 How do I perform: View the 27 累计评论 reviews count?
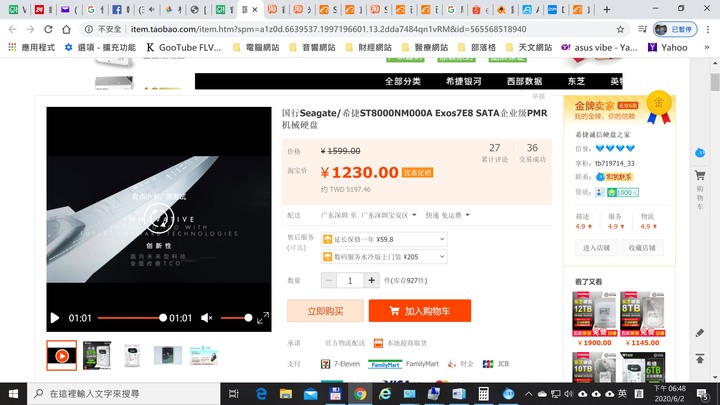pyautogui.click(x=495, y=153)
